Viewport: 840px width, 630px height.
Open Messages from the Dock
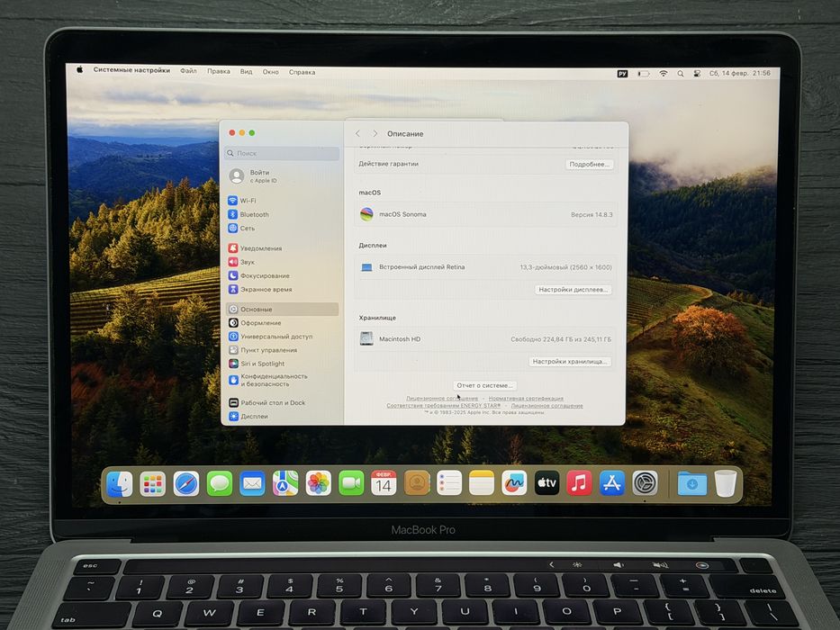[219, 484]
